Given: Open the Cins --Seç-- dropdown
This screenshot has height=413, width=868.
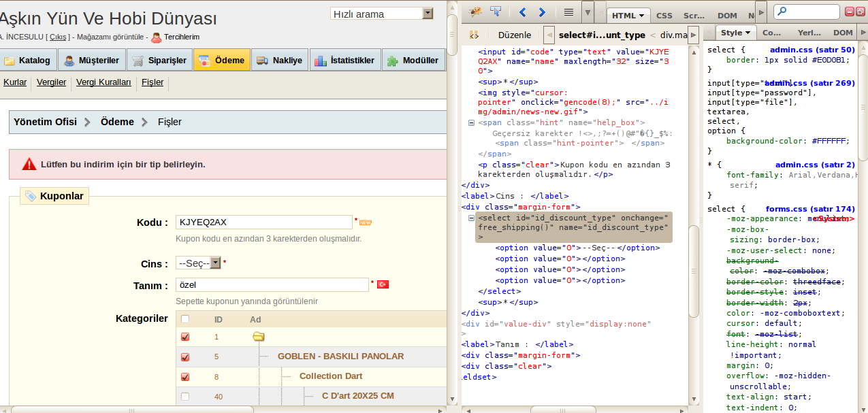Looking at the screenshot, I should [x=198, y=263].
